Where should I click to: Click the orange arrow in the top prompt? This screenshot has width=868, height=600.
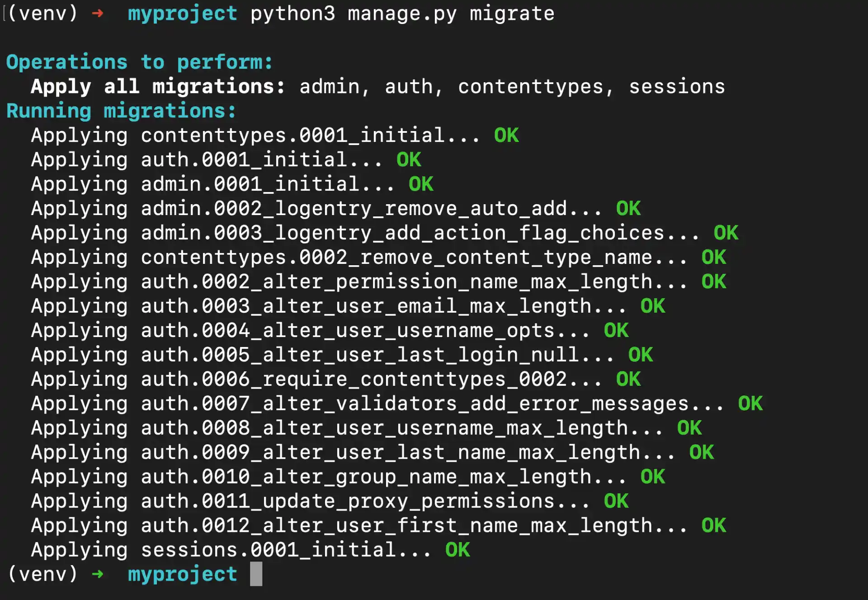[x=99, y=14]
